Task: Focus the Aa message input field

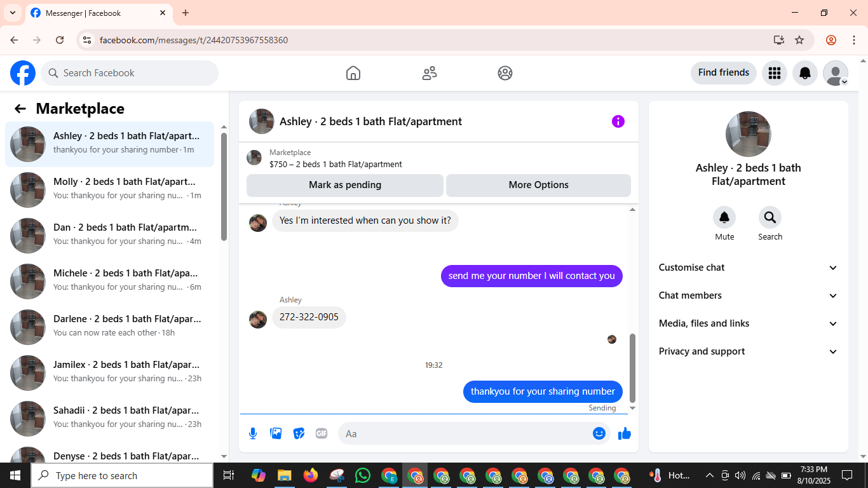Action: [x=466, y=433]
